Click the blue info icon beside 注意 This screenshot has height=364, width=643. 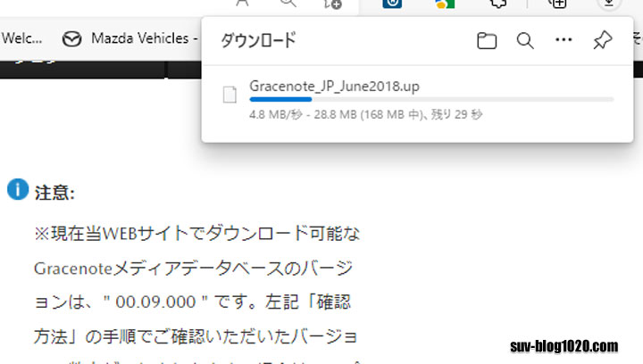tap(18, 189)
